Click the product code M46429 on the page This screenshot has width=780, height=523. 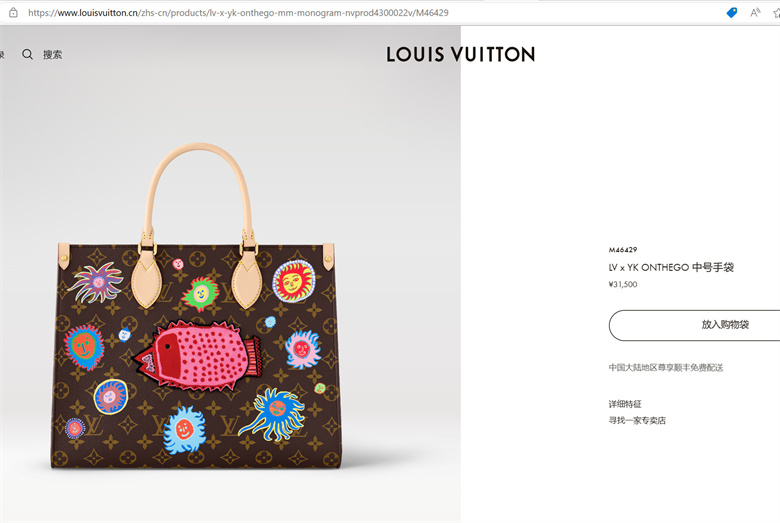623,250
